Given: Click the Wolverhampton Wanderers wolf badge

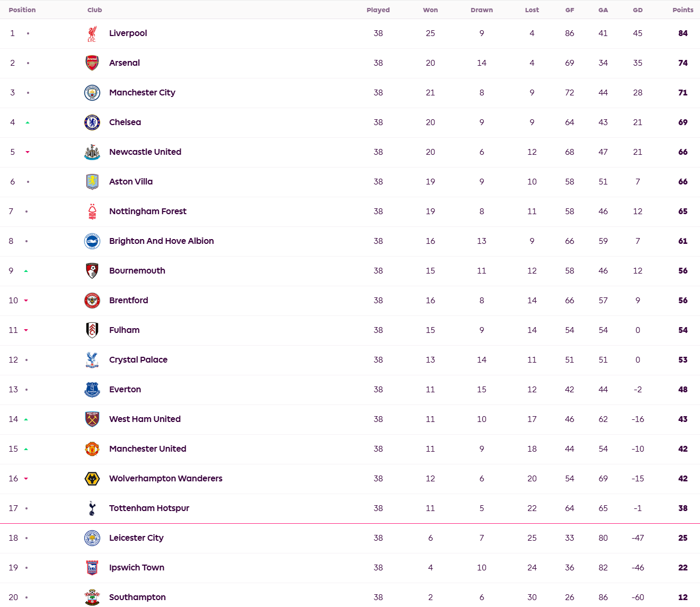Looking at the screenshot, I should [92, 479].
